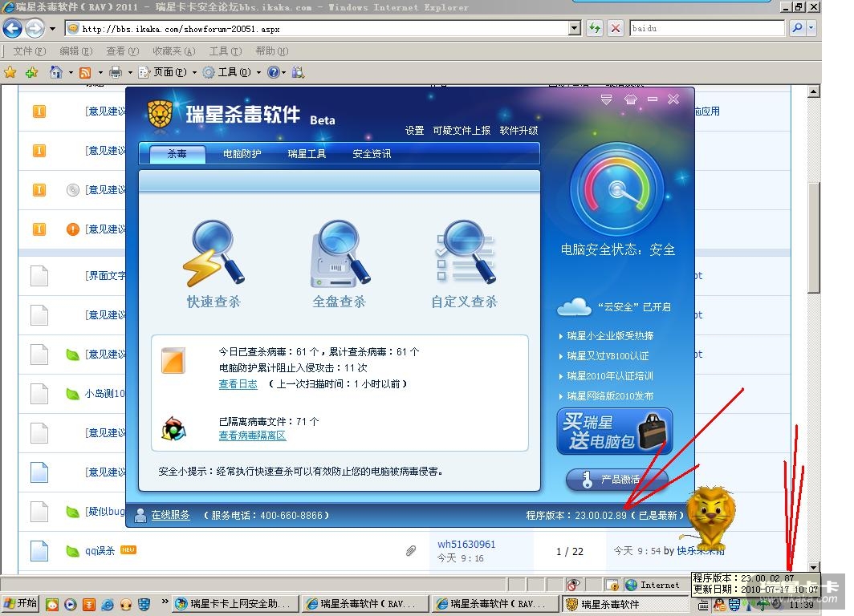Click the 软件升级 link
The image size is (854, 616).
coord(518,130)
